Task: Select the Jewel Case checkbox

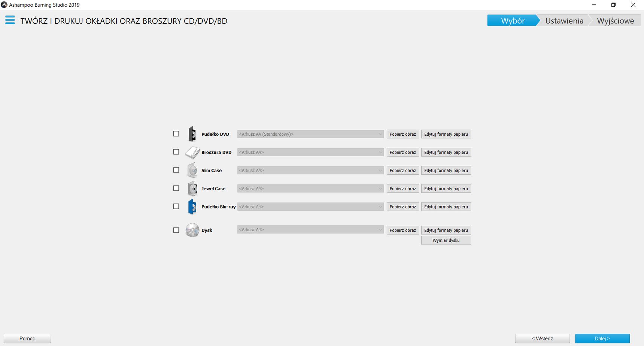Action: (176, 188)
